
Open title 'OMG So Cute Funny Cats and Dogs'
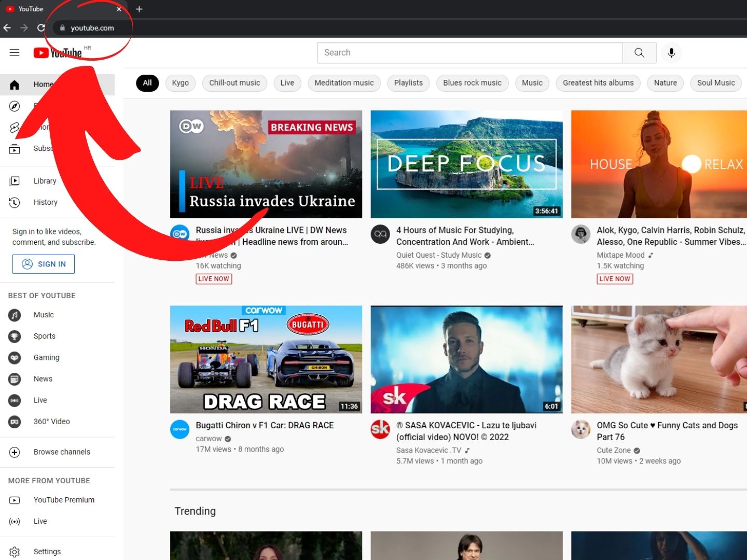pyautogui.click(x=667, y=431)
